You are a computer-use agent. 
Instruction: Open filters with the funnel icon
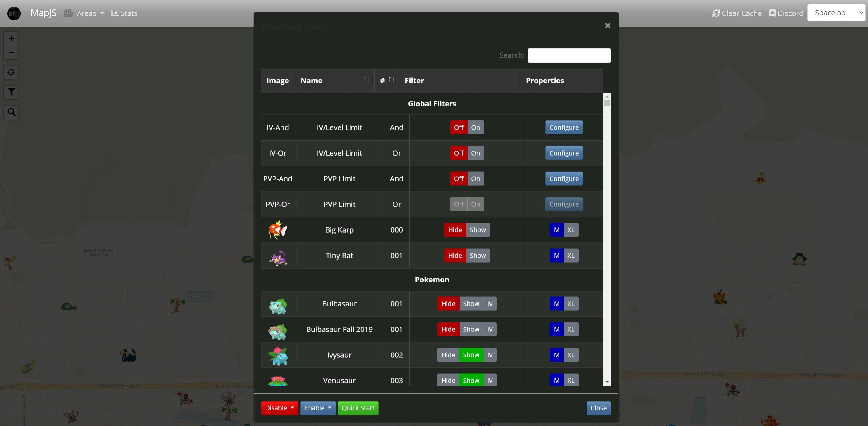tap(11, 92)
